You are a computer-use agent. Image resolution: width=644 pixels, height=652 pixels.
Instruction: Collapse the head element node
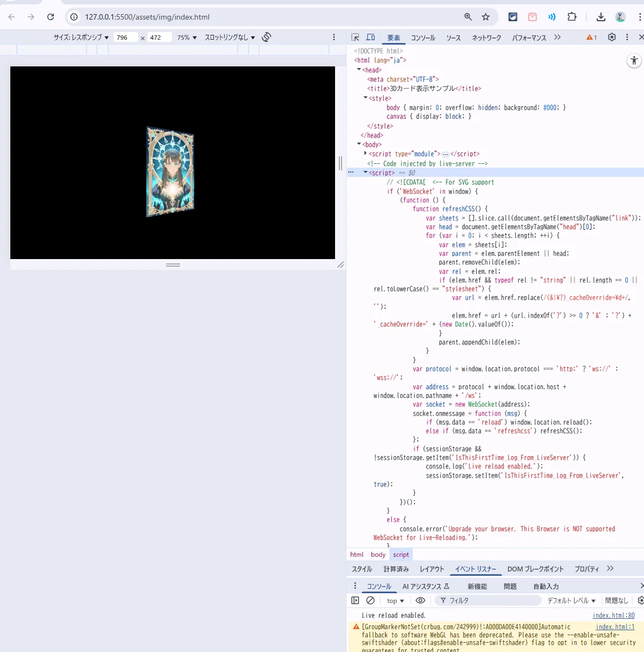(x=359, y=70)
